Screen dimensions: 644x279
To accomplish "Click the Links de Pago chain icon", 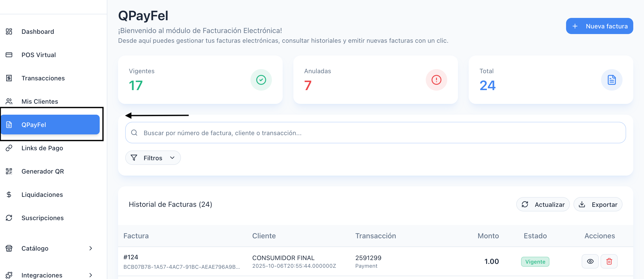I will [x=9, y=148].
